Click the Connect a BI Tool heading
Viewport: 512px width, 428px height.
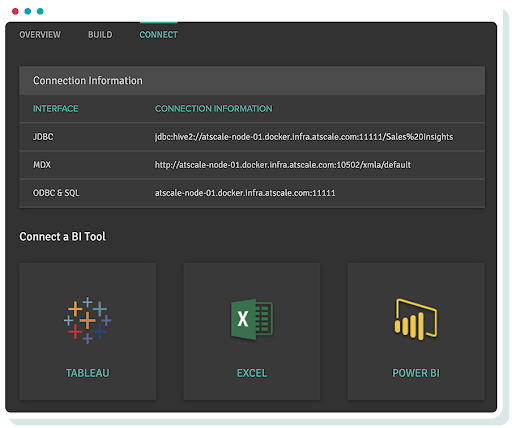tap(62, 236)
